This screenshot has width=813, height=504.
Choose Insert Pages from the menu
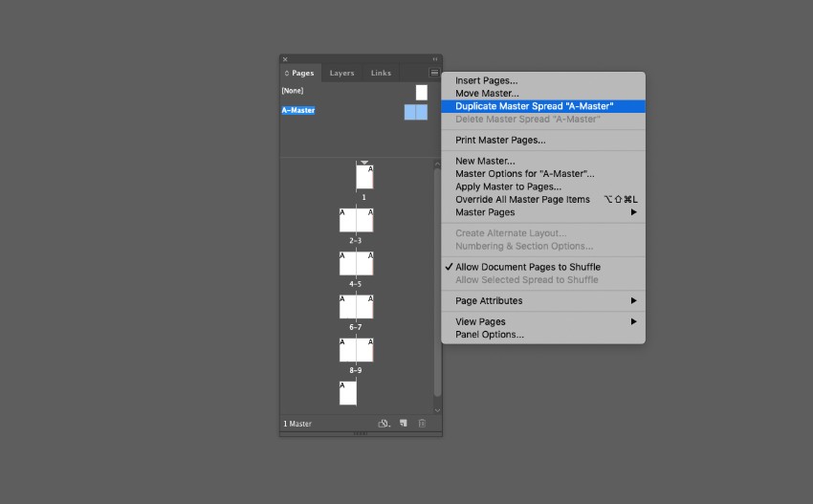(x=486, y=80)
